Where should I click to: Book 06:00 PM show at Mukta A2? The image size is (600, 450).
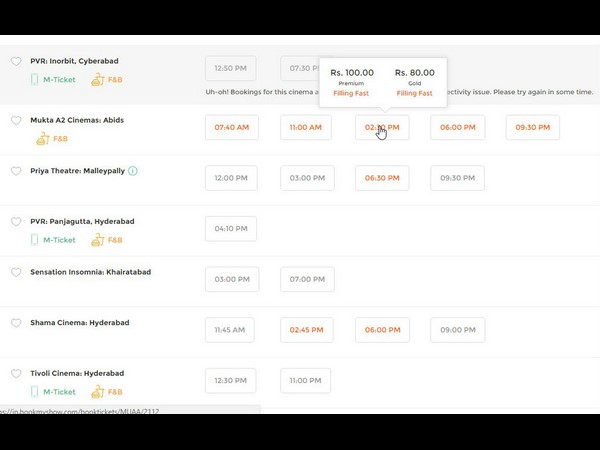point(458,127)
